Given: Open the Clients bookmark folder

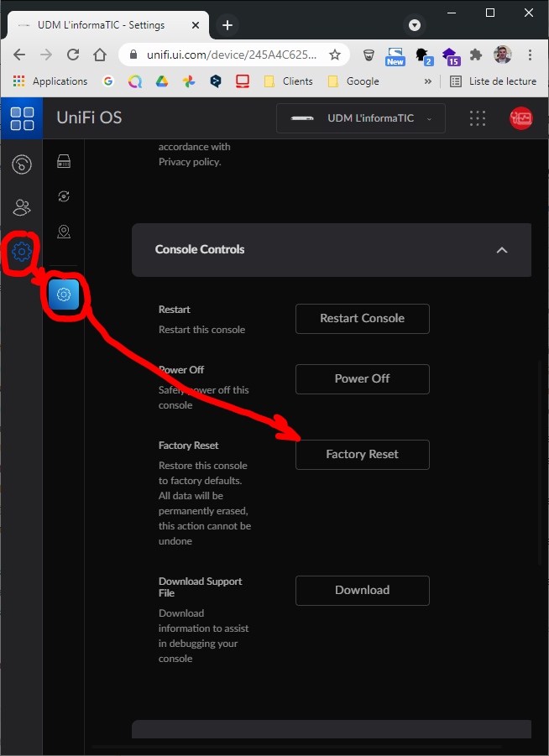Looking at the screenshot, I should coord(288,81).
